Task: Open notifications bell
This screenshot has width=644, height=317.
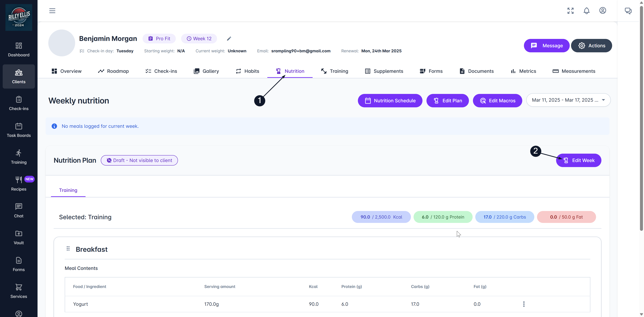Action: 586,11
